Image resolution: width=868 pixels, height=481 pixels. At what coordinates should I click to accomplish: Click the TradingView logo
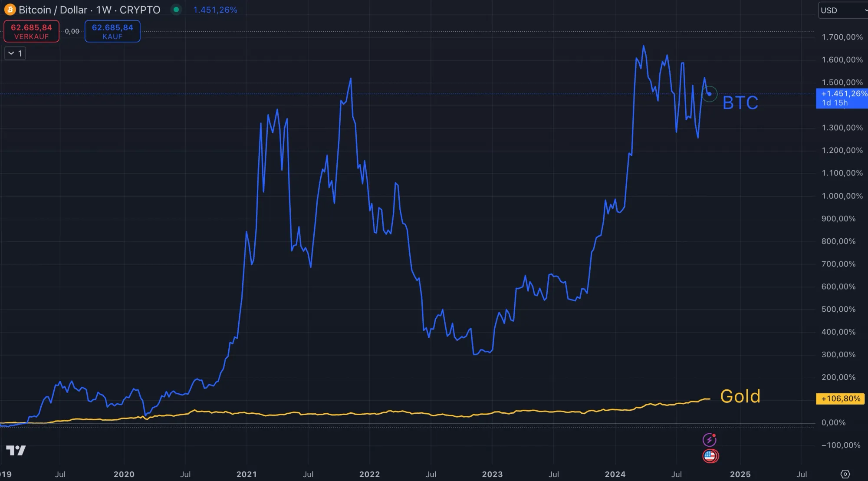[x=16, y=451]
